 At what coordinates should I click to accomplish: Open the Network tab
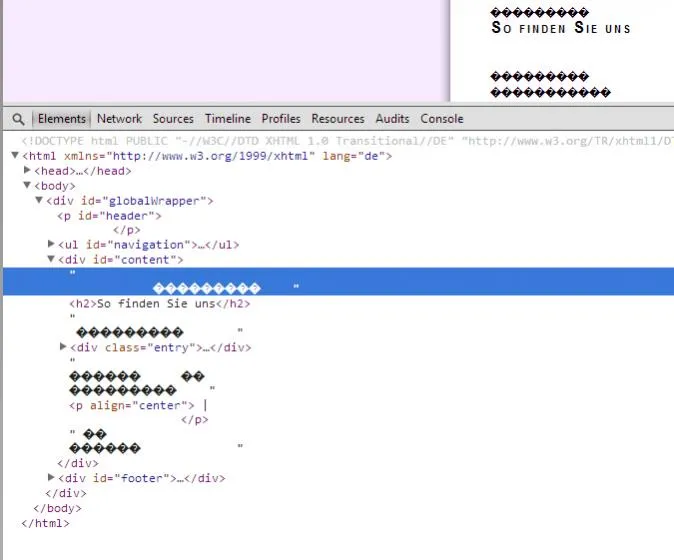[119, 119]
